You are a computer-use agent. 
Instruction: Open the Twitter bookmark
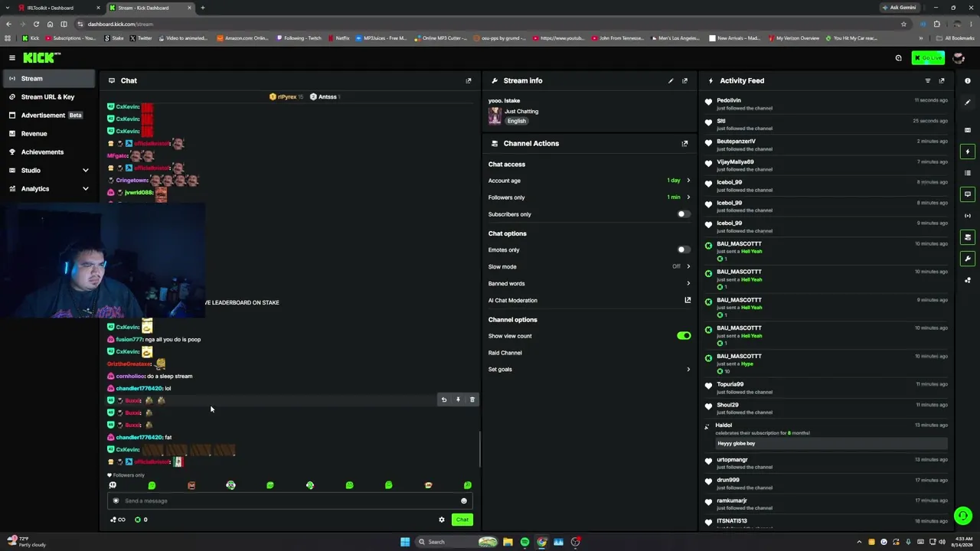coord(140,38)
